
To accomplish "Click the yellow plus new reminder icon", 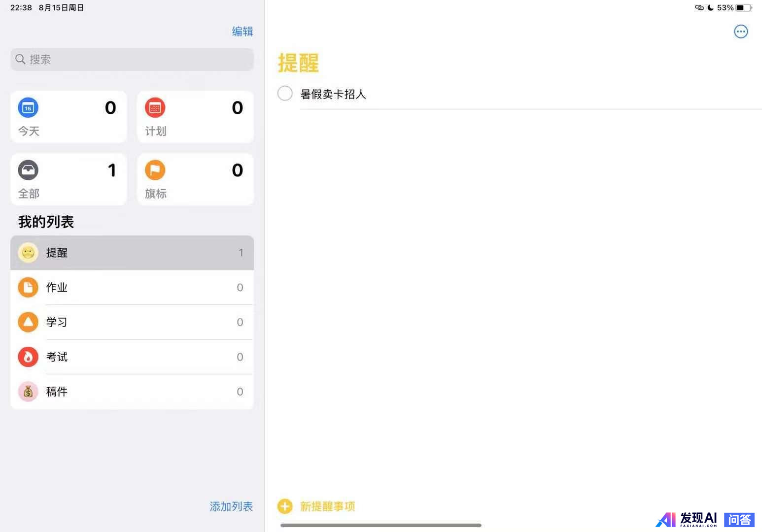I will (285, 506).
